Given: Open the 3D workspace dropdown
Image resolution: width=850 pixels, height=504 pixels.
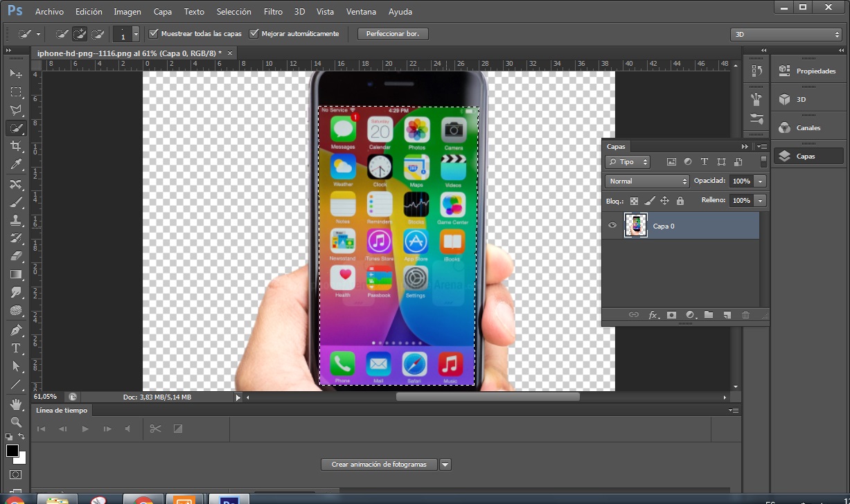Looking at the screenshot, I should pyautogui.click(x=786, y=34).
